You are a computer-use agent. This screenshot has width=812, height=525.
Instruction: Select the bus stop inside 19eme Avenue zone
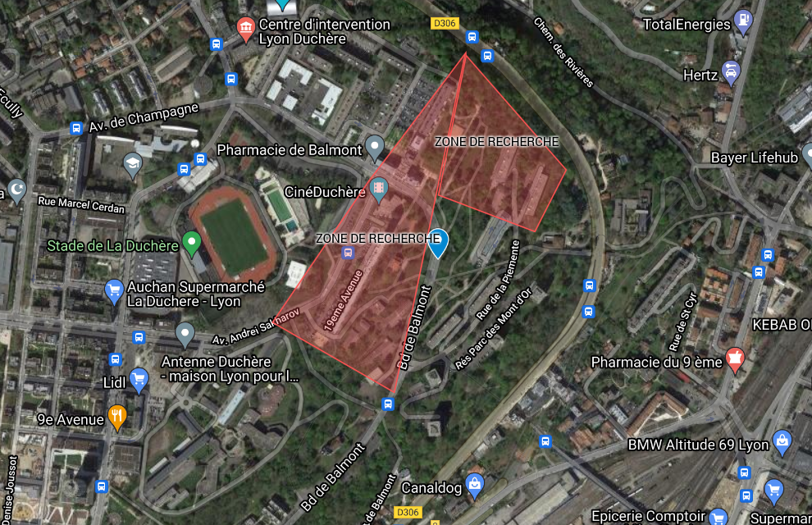pyautogui.click(x=348, y=253)
